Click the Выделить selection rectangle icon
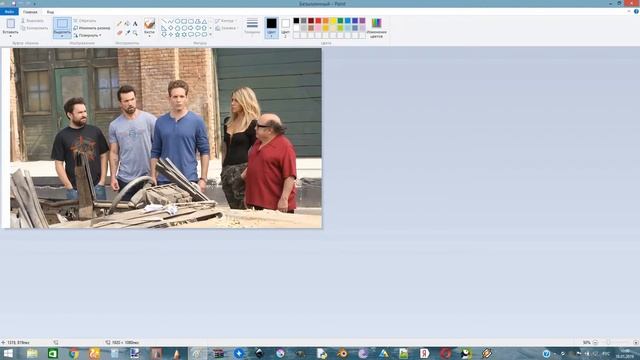This screenshot has width=640, height=360. 62,24
